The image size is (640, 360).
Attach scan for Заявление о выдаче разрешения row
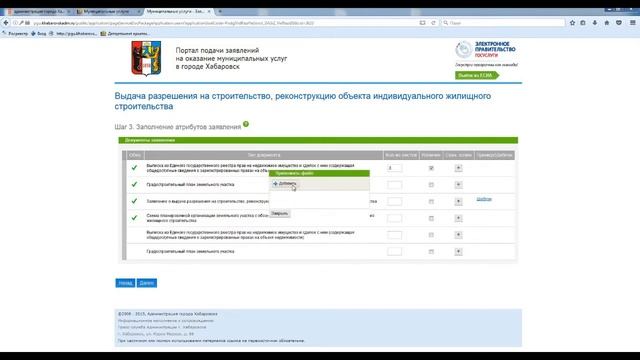[x=458, y=201]
